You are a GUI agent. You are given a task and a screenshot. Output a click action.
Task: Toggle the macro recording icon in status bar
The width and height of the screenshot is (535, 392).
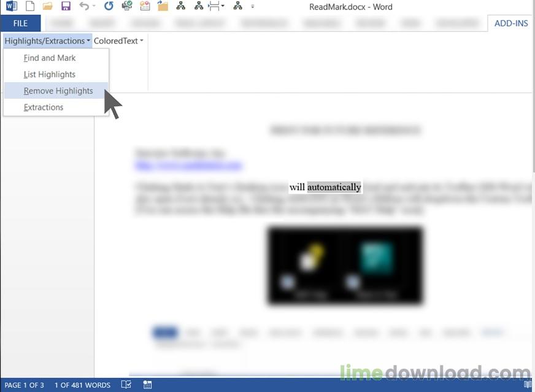click(x=147, y=385)
